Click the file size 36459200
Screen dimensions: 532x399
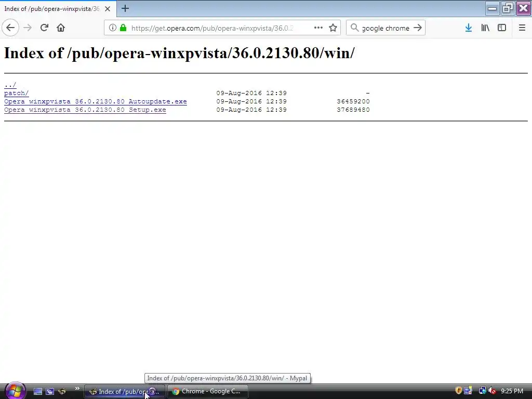tap(353, 101)
